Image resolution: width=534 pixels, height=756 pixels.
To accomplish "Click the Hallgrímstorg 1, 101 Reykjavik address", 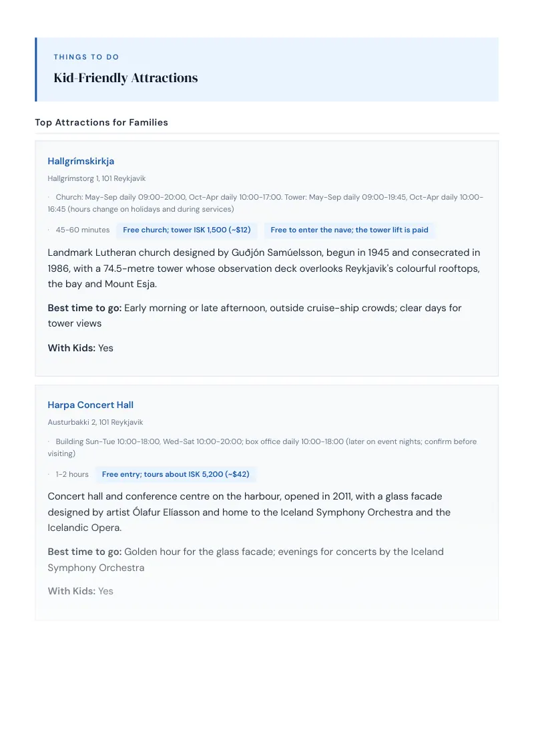I will click(96, 178).
